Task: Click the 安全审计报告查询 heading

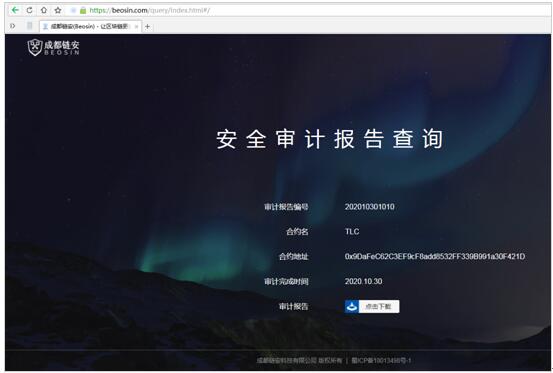Action: [329, 139]
